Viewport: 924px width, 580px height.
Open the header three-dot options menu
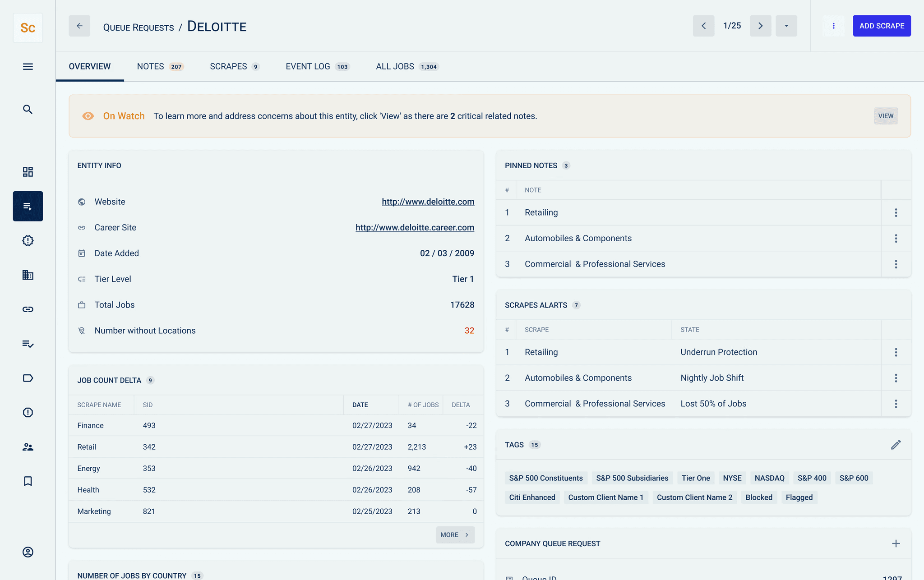(834, 26)
